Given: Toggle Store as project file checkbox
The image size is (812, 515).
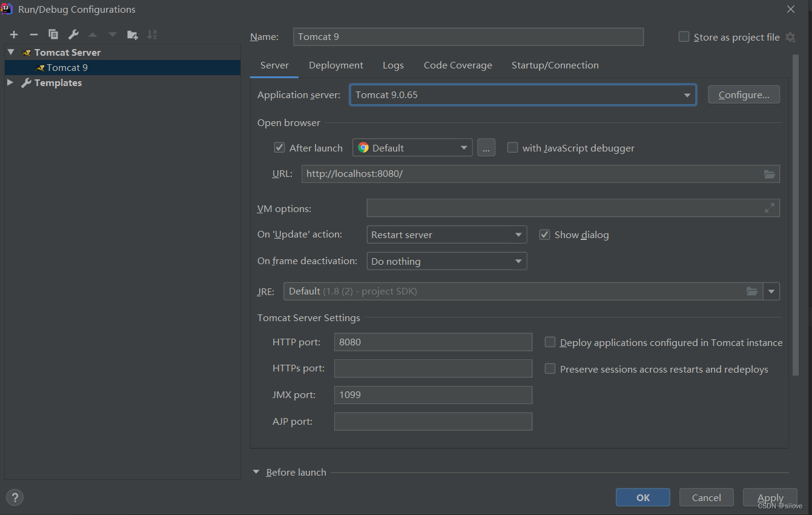Looking at the screenshot, I should [684, 37].
